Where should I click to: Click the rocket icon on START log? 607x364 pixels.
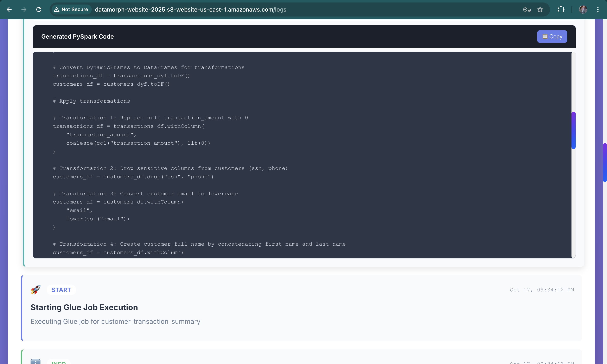(36, 290)
